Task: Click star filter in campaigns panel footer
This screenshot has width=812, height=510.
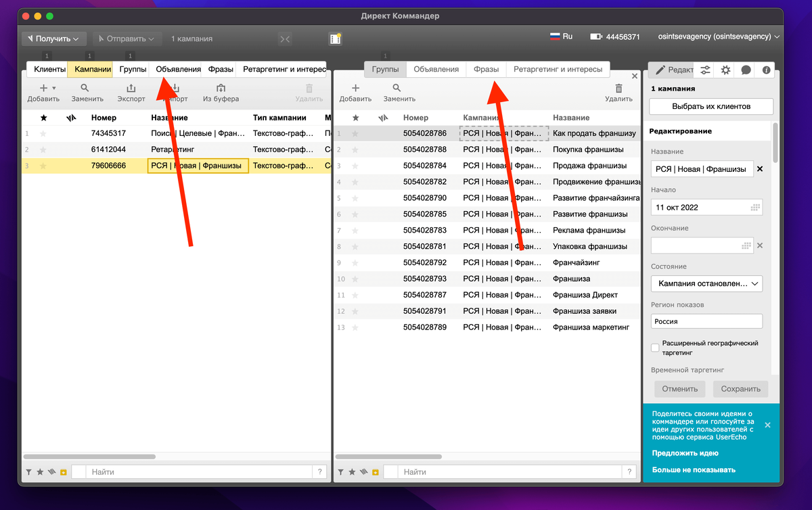Action: click(x=40, y=472)
